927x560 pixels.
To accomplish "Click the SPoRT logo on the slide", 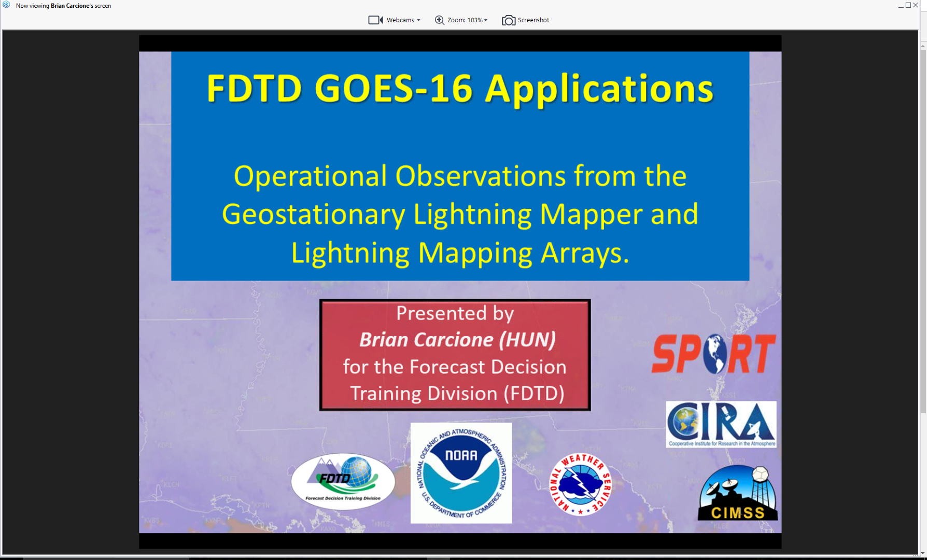I will click(713, 354).
